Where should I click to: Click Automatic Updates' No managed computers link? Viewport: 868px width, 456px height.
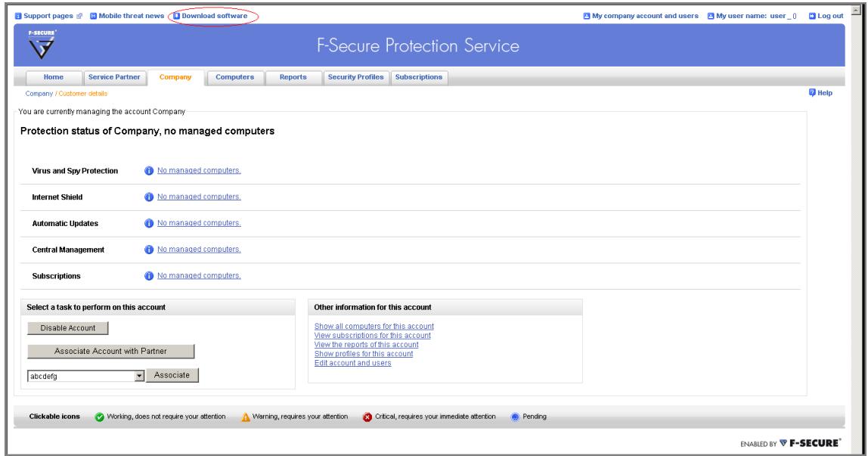(199, 223)
